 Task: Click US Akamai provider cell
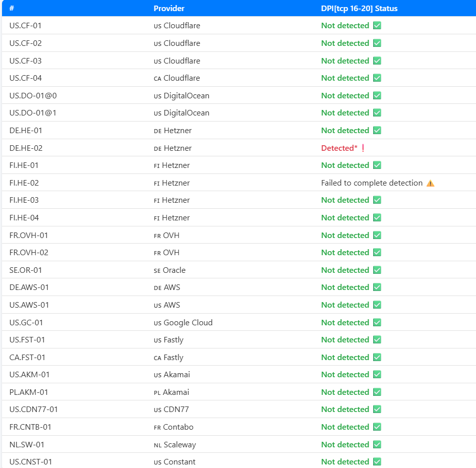pyautogui.click(x=171, y=375)
